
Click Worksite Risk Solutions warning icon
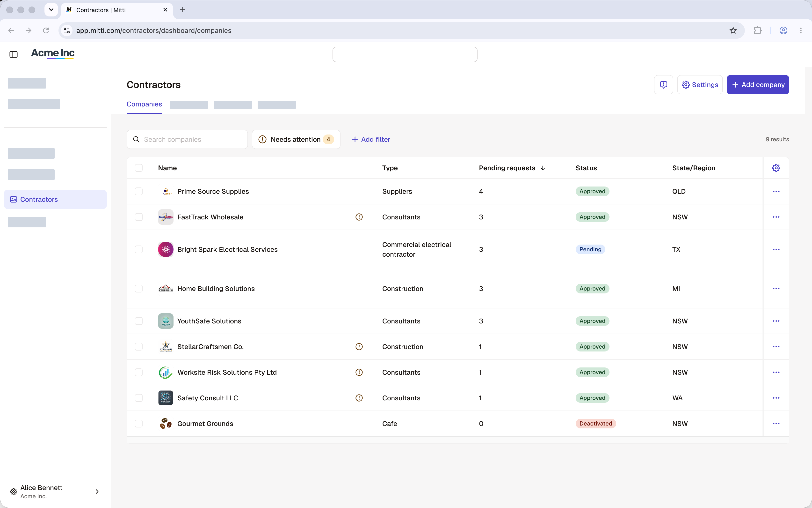pyautogui.click(x=359, y=372)
